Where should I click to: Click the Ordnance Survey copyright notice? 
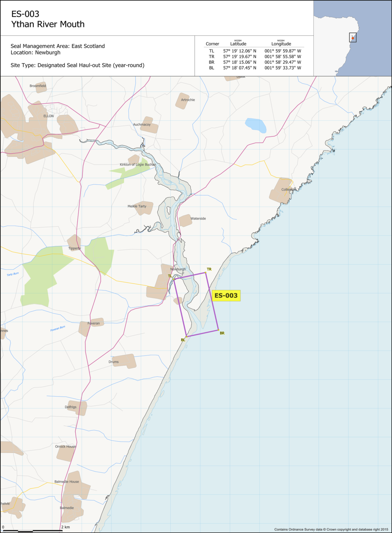point(331,529)
